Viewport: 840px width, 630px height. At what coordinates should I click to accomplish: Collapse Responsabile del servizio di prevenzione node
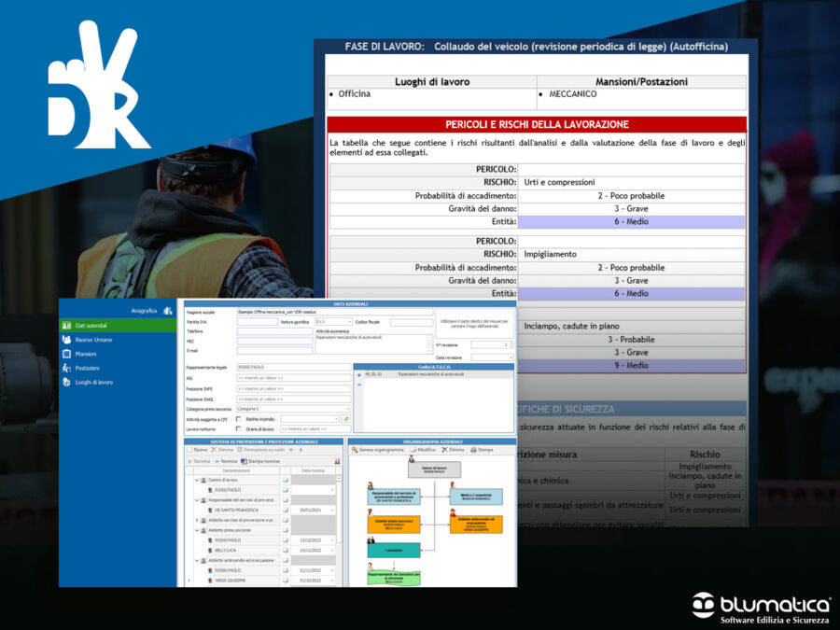(x=197, y=500)
